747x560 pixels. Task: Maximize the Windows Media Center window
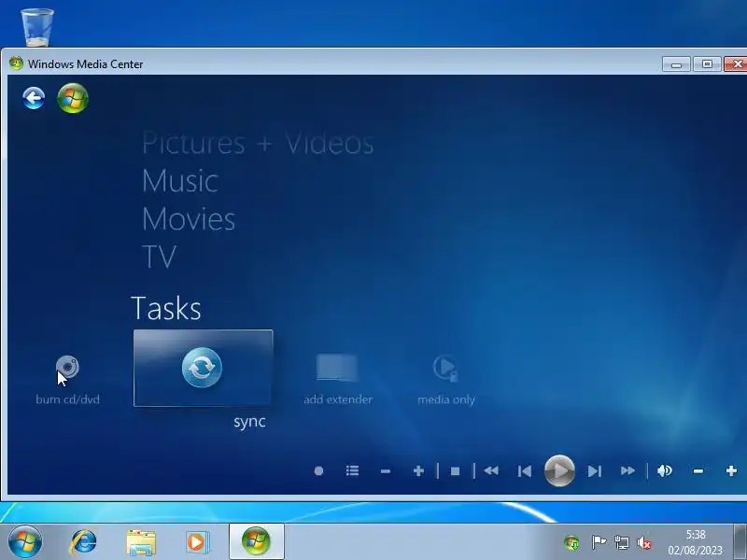[x=707, y=63]
